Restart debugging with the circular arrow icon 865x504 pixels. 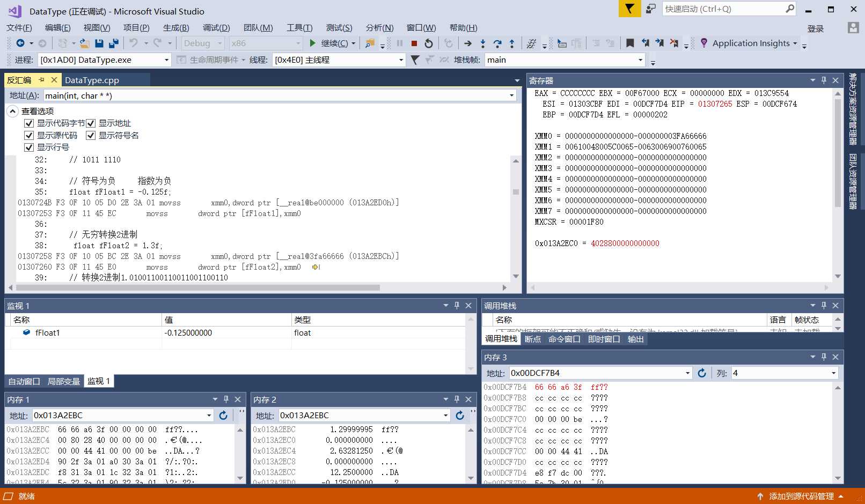pyautogui.click(x=428, y=43)
